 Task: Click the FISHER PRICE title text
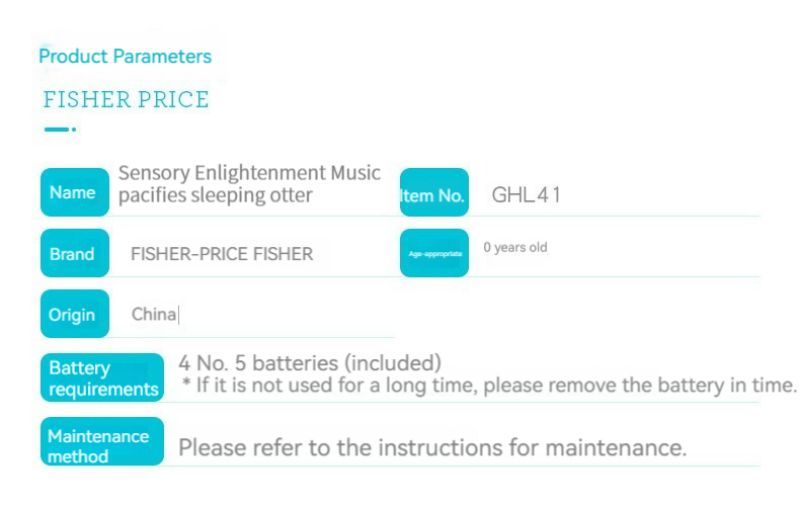coord(126,99)
